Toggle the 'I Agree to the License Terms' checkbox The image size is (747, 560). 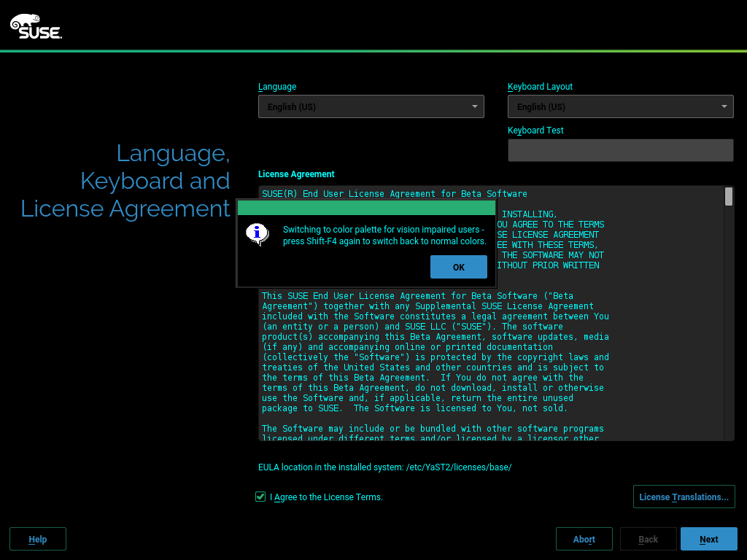260,497
